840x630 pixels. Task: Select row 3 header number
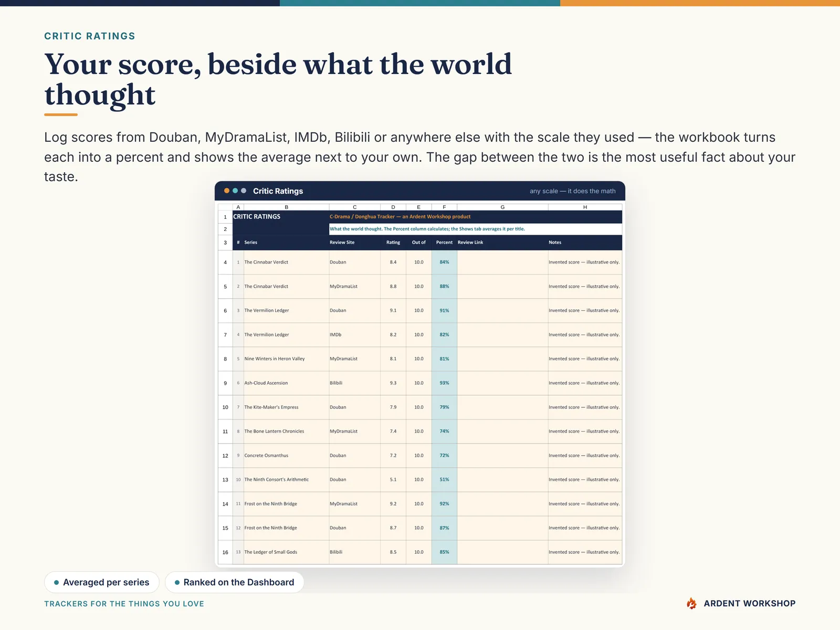click(x=225, y=243)
